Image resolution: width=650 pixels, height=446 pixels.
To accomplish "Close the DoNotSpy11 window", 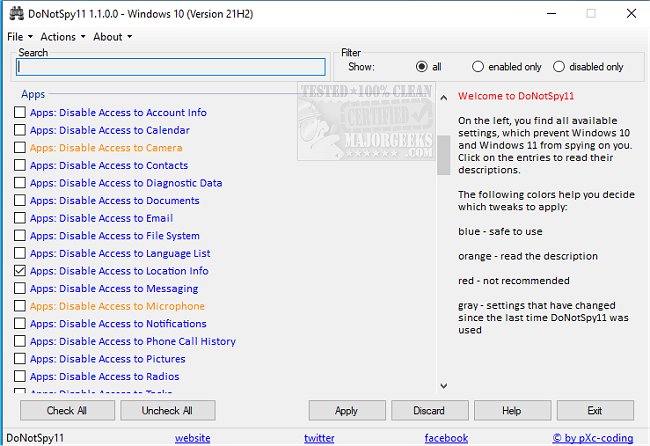I will (x=631, y=14).
